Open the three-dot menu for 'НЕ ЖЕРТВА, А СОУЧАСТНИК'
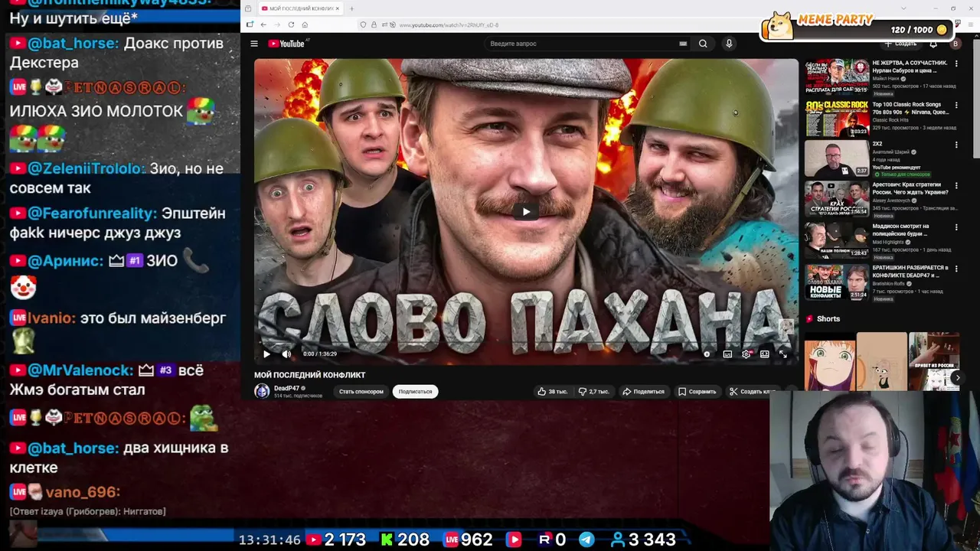This screenshot has width=980, height=551. point(955,64)
